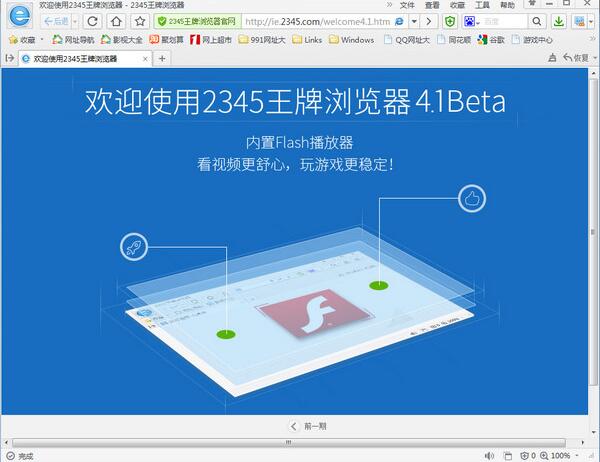Click the thumbs-up icon on the welcome page

[470, 198]
